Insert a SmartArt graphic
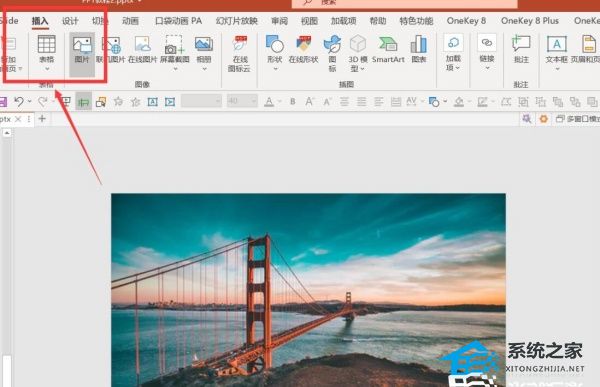This screenshot has width=600, height=387. click(388, 49)
